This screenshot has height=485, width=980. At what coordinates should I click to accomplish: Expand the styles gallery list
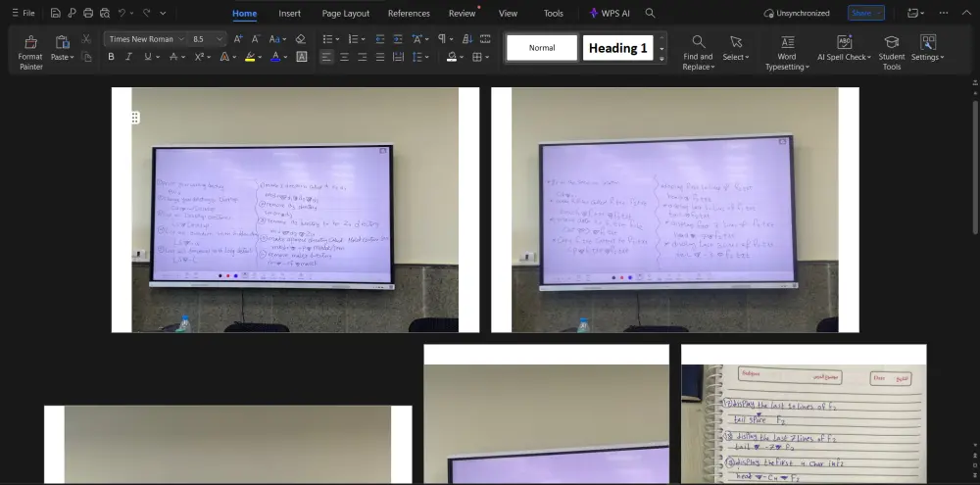[661, 59]
